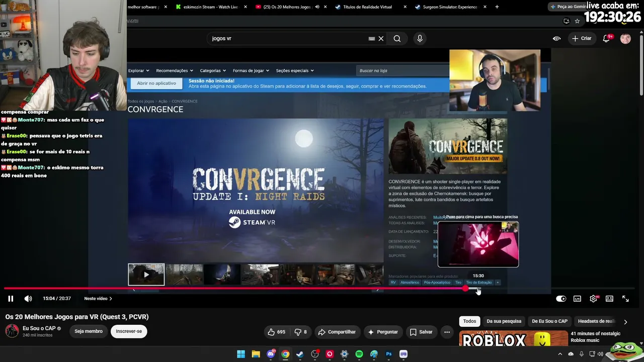Screen dimensions: 644x362
Task: Click the video title 'Os 20 Melhores Jogos para VR'
Action: [x=77, y=317]
